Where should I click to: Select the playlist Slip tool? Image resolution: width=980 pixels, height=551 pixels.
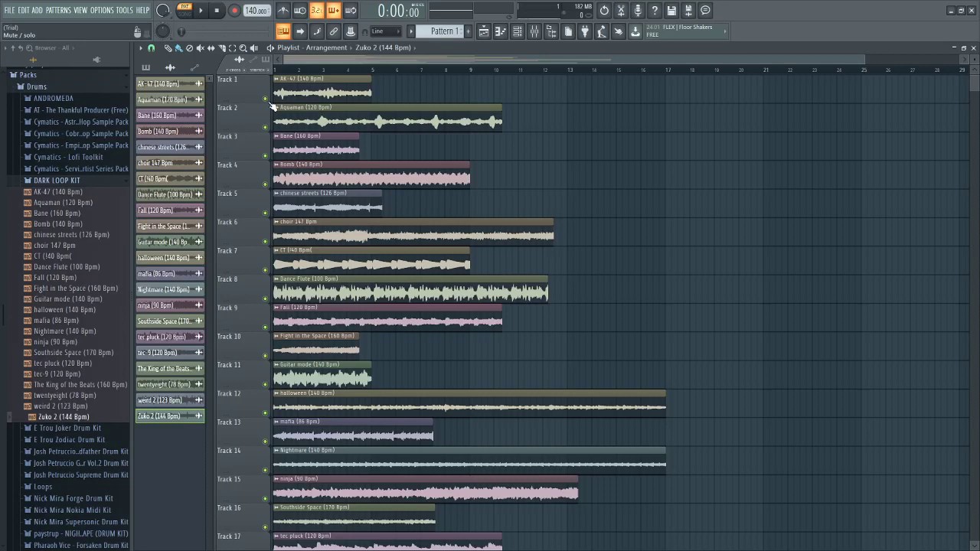211,47
